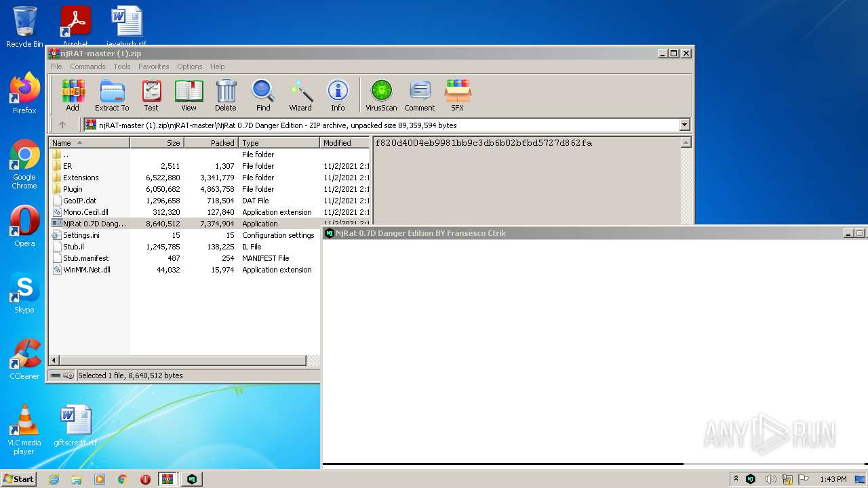Image resolution: width=868 pixels, height=488 pixels.
Task: Open VLC media player shortcut
Action: pos(24,429)
